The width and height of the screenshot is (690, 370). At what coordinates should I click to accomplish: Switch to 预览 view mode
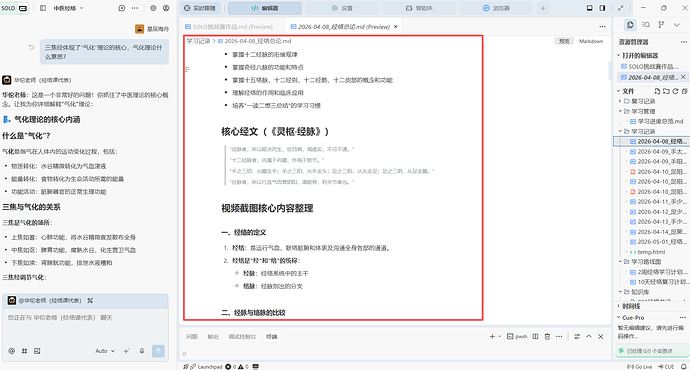(x=564, y=41)
